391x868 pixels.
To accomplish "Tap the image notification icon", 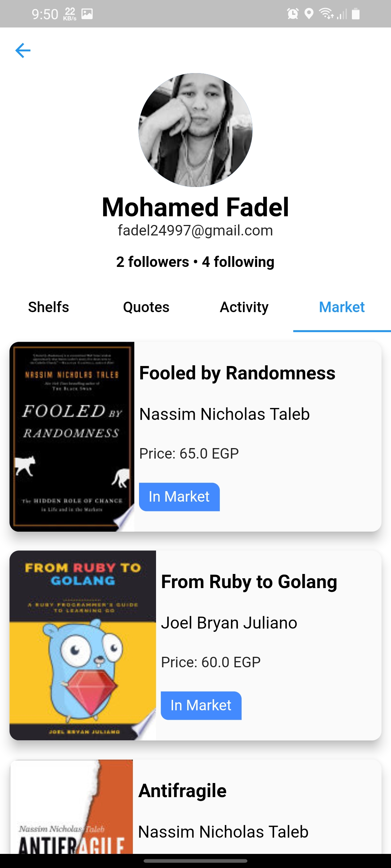I will tap(87, 14).
